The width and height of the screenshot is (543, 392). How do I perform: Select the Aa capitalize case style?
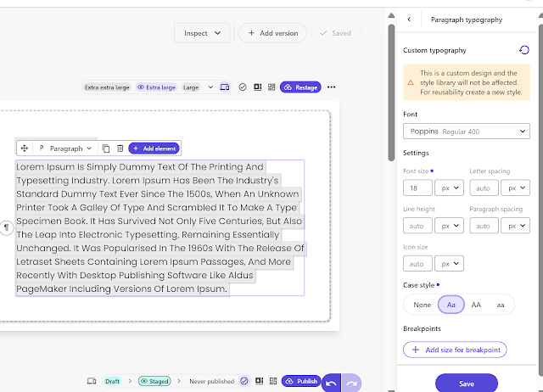451,305
